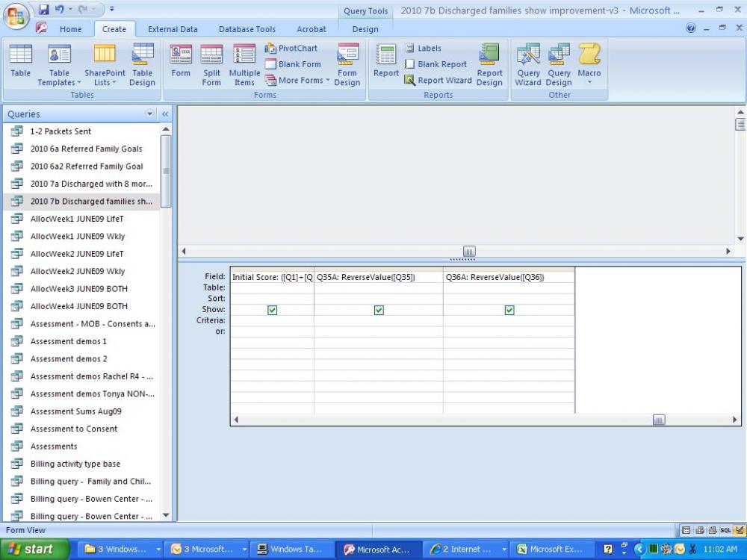Uncheck Show box for Q36A column
The image size is (747, 560).
(509, 310)
